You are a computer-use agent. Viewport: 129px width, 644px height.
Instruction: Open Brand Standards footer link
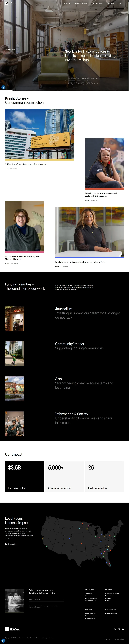90,618
